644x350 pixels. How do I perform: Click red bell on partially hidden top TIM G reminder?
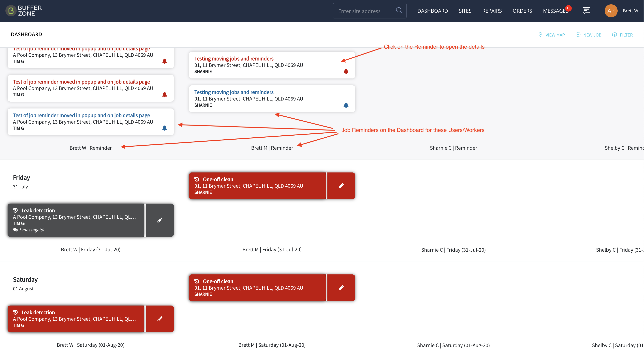click(x=164, y=61)
